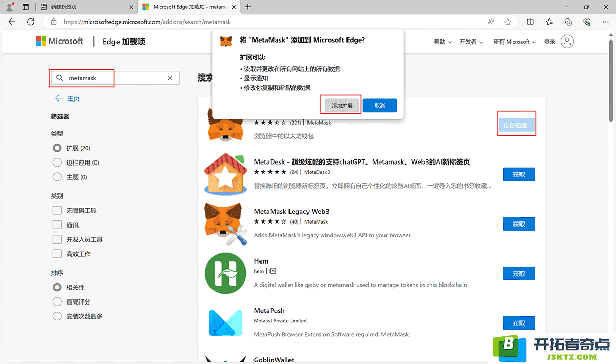Open the MetaDesk house star icon

[x=226, y=174]
